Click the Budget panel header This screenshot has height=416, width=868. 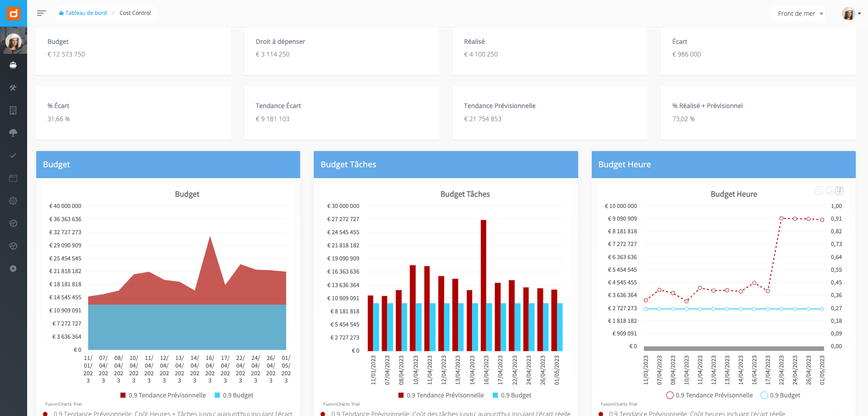(168, 165)
